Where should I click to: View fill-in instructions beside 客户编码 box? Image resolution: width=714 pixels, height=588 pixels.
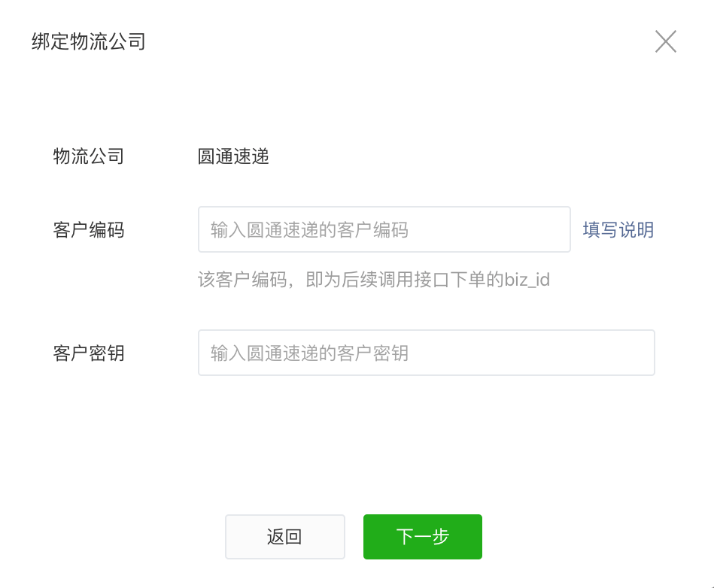pyautogui.click(x=618, y=229)
